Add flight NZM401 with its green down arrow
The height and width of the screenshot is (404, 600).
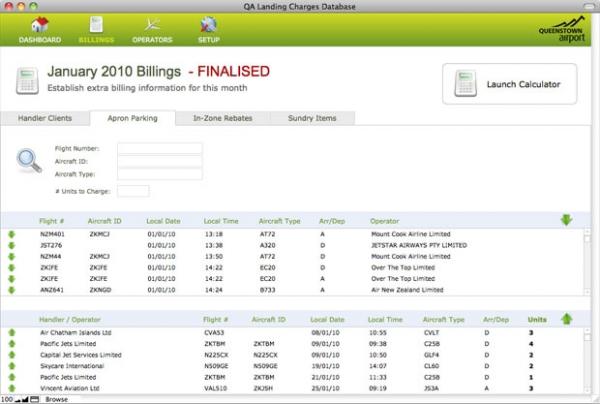(11, 234)
